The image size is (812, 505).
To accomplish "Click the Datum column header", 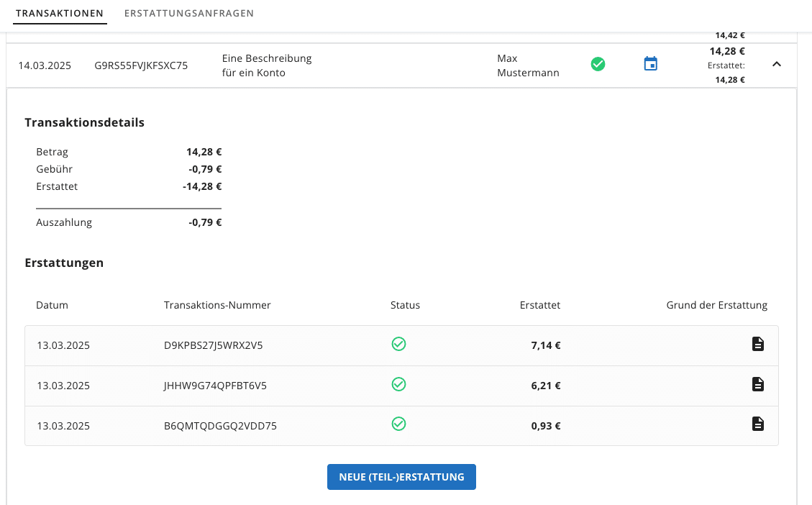I will coord(52,305).
